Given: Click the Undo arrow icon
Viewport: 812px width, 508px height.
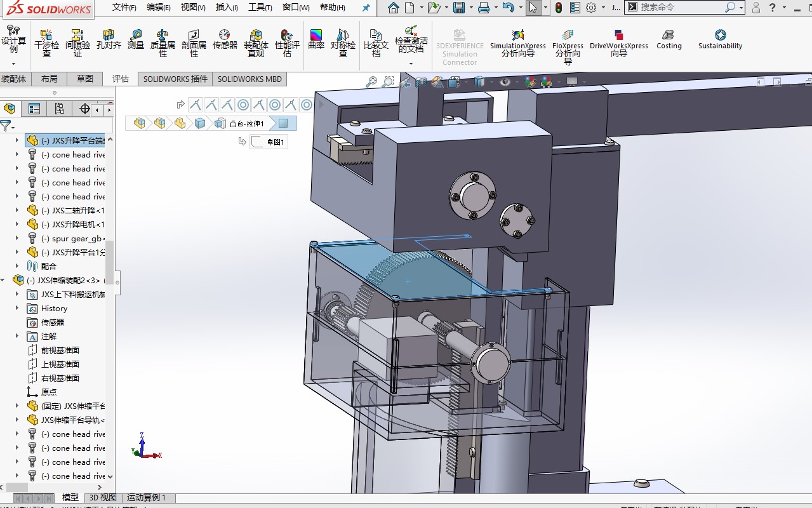Looking at the screenshot, I should pyautogui.click(x=508, y=8).
